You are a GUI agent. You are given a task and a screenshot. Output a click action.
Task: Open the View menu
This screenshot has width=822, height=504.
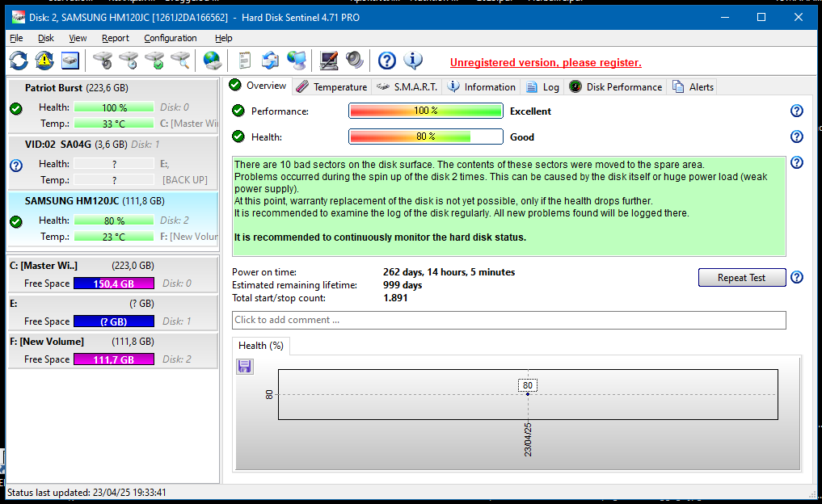tap(78, 38)
